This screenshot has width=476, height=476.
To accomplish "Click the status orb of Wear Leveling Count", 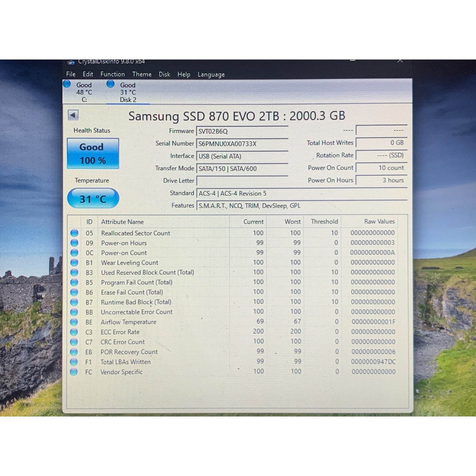I will click(74, 263).
